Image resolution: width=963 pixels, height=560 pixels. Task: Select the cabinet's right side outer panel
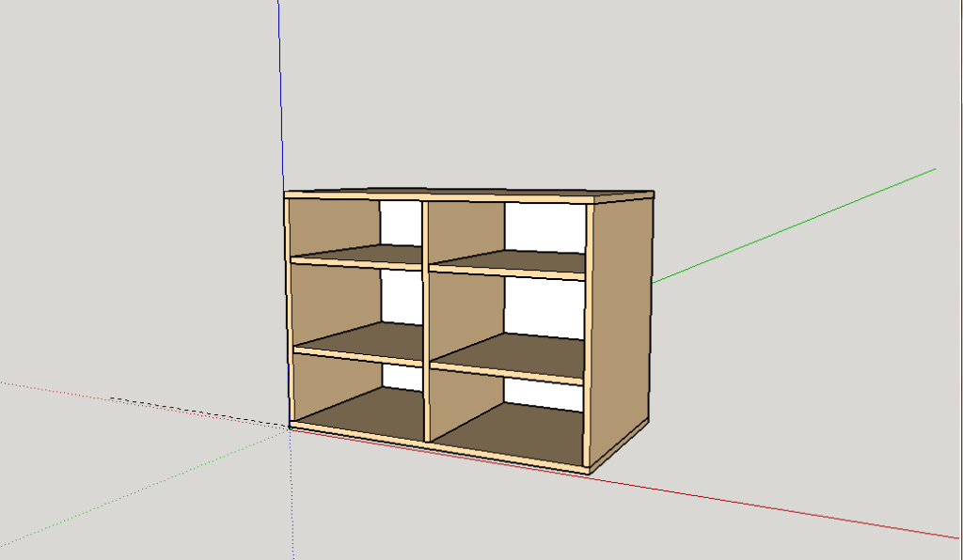pos(621,332)
